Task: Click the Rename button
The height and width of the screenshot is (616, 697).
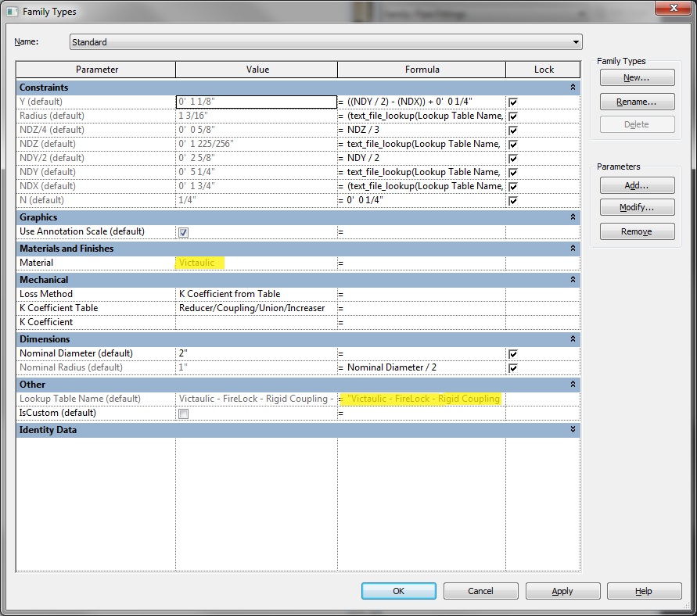Action: [x=636, y=102]
